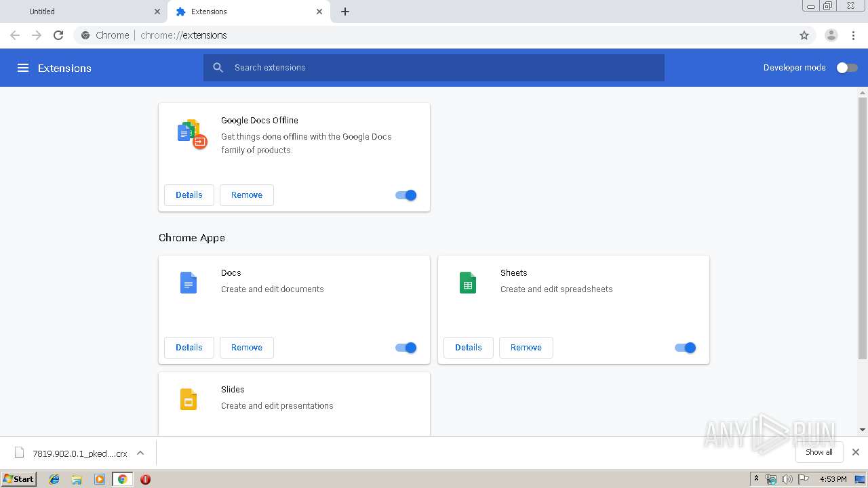Disable the Sheets app toggle
The image size is (868, 488).
tap(686, 348)
